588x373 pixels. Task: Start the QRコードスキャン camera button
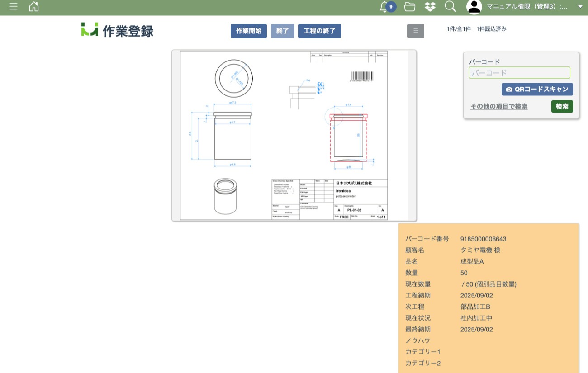point(537,89)
